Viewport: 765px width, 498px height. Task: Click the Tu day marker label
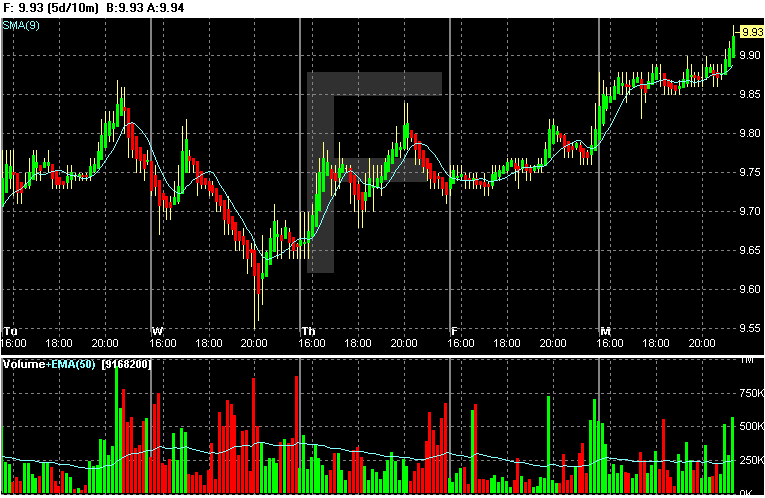click(x=10, y=332)
